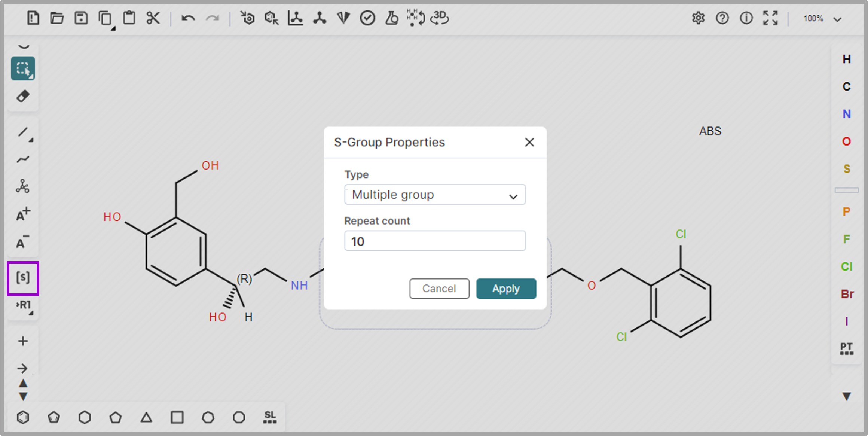Expand the Type dropdown
This screenshot has height=436, width=868.
(435, 195)
